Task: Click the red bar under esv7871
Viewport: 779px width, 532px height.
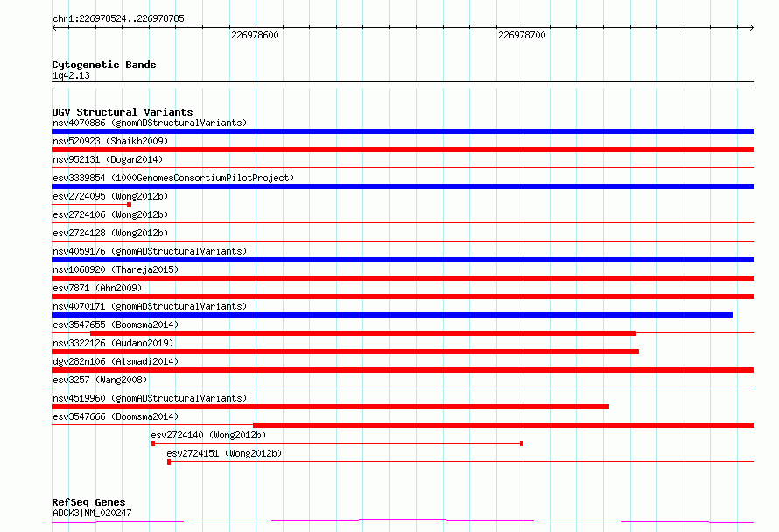Action: pos(403,297)
